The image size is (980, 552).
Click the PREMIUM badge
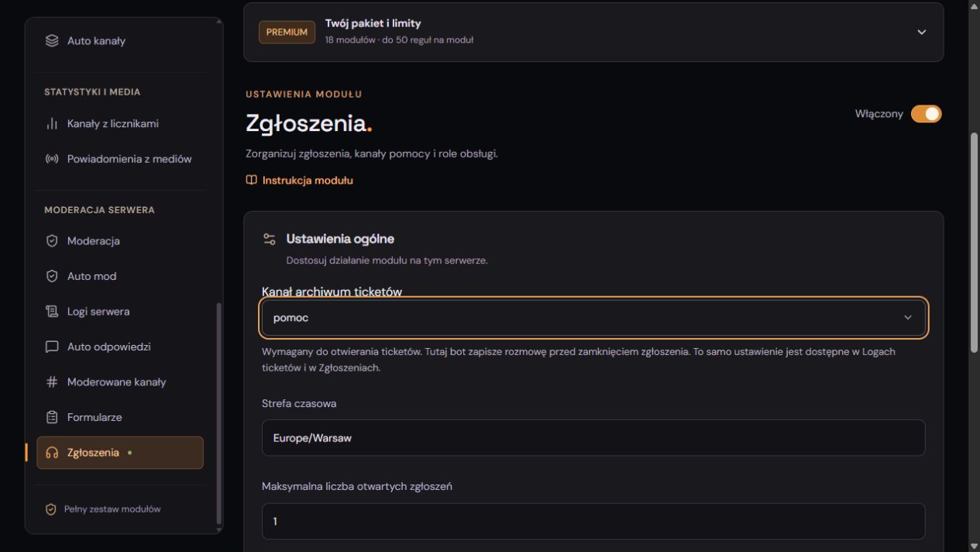coord(287,32)
